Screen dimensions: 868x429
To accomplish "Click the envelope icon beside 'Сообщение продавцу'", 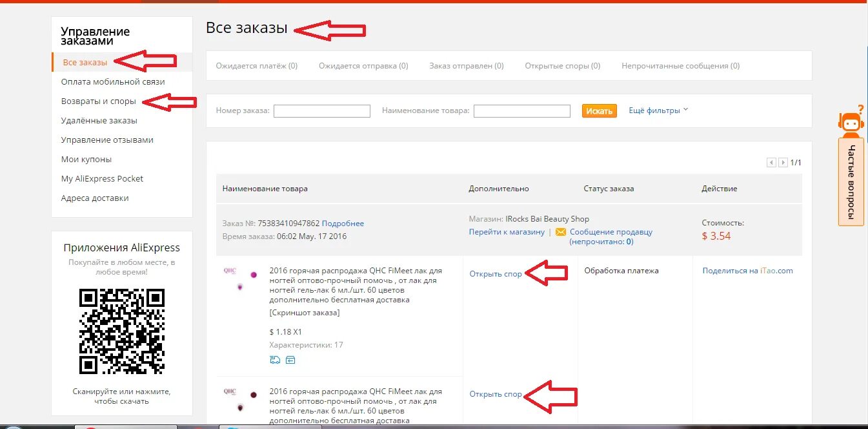I will pos(561,231).
